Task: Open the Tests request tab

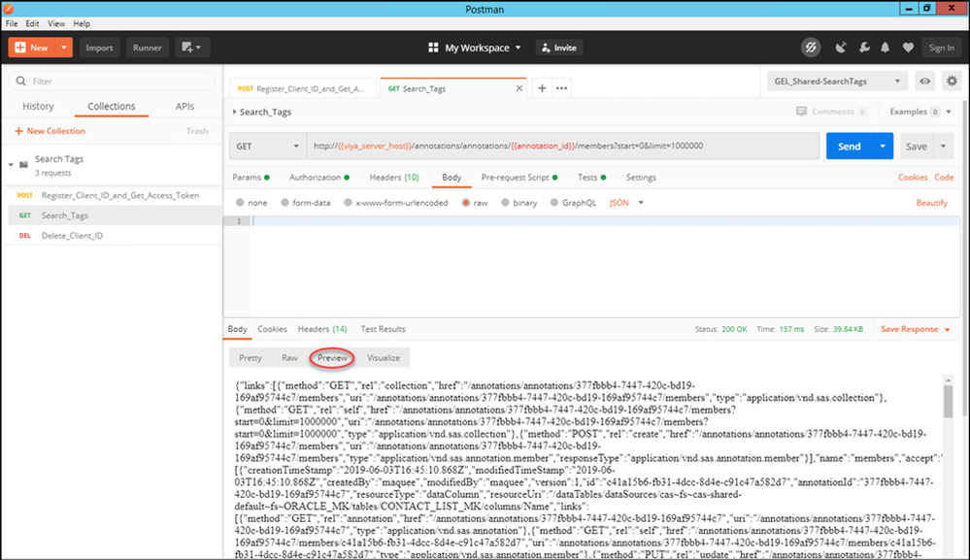Action: [x=591, y=178]
